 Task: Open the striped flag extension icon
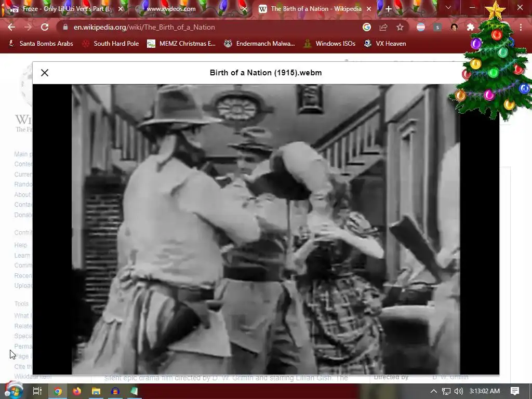[421, 27]
